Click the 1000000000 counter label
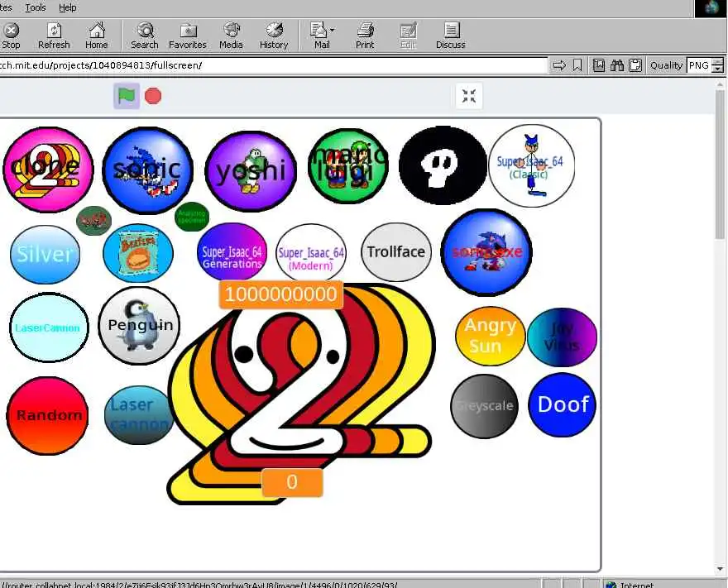Screen dimensions: 728x588 click(281, 294)
